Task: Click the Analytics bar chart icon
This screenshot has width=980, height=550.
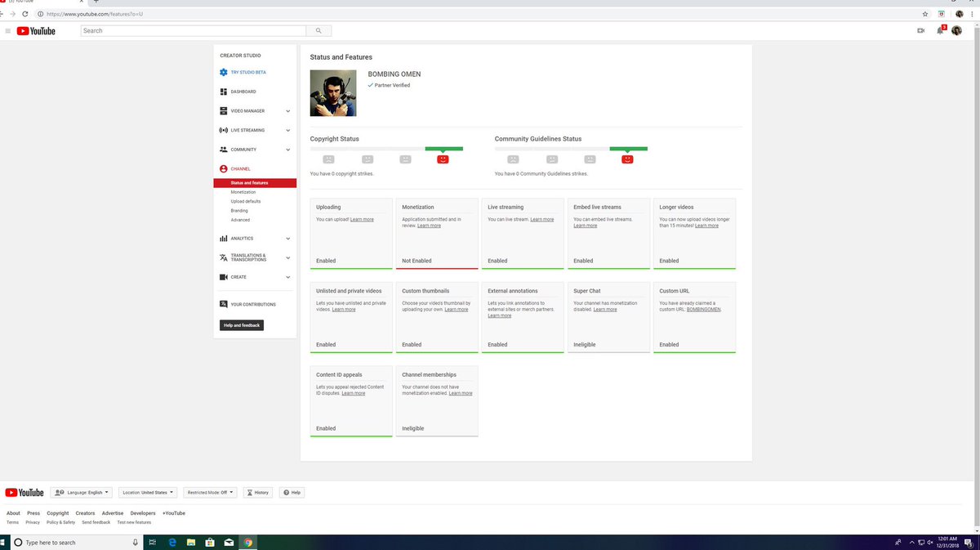Action: click(224, 239)
